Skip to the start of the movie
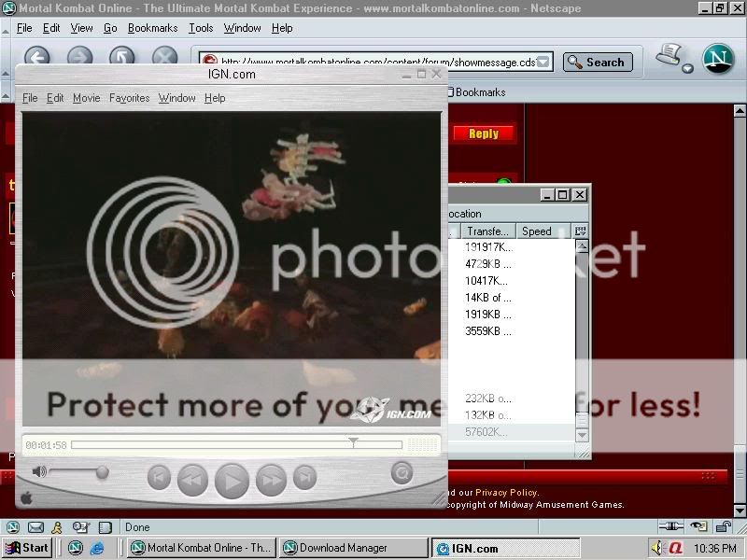 pyautogui.click(x=159, y=478)
